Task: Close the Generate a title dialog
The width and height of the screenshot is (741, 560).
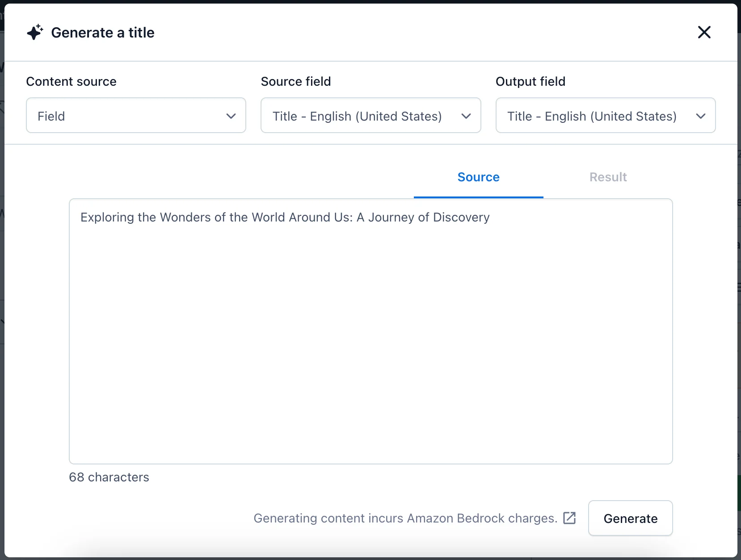Action: coord(704,32)
